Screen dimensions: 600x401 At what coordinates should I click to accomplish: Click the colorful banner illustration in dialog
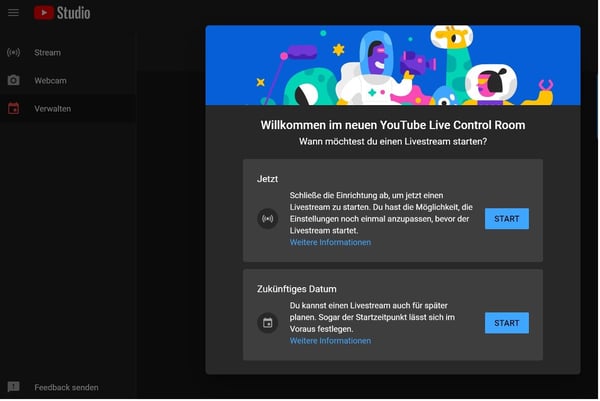393,65
